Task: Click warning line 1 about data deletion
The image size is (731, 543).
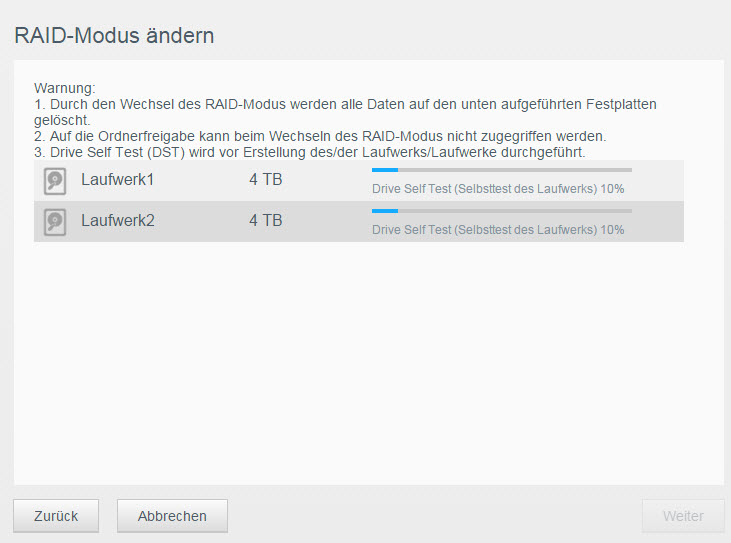Action: [x=345, y=112]
